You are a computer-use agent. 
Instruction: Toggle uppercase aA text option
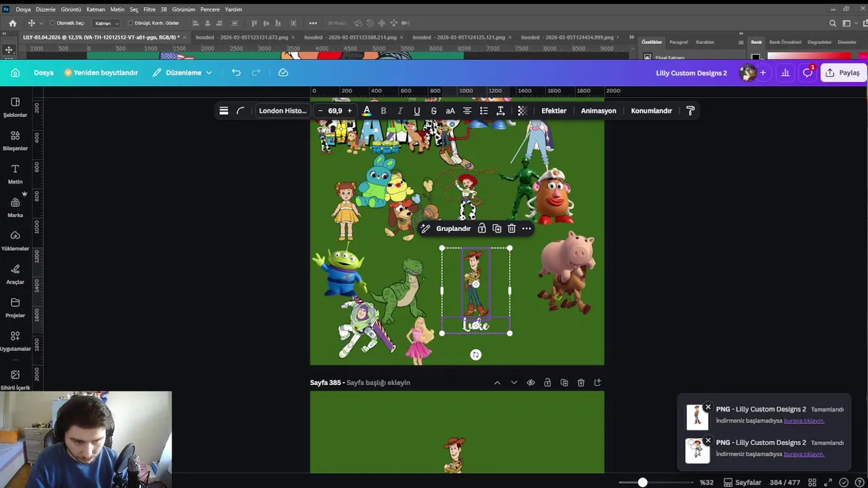pyautogui.click(x=450, y=110)
